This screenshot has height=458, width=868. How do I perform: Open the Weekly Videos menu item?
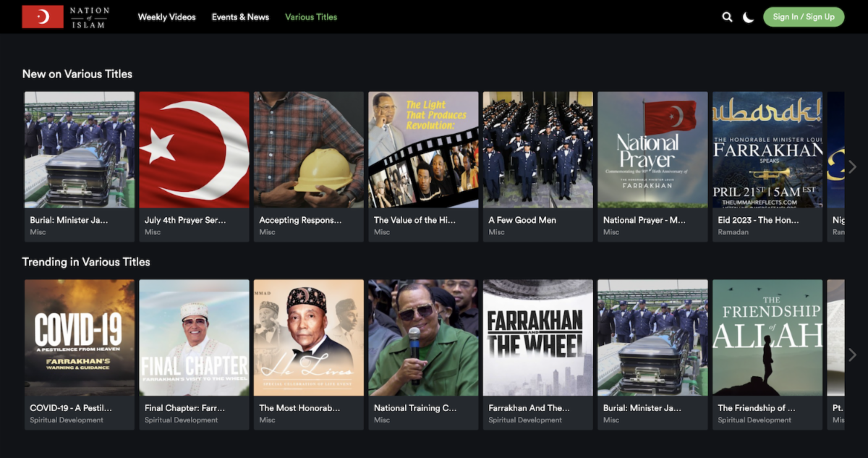(166, 17)
